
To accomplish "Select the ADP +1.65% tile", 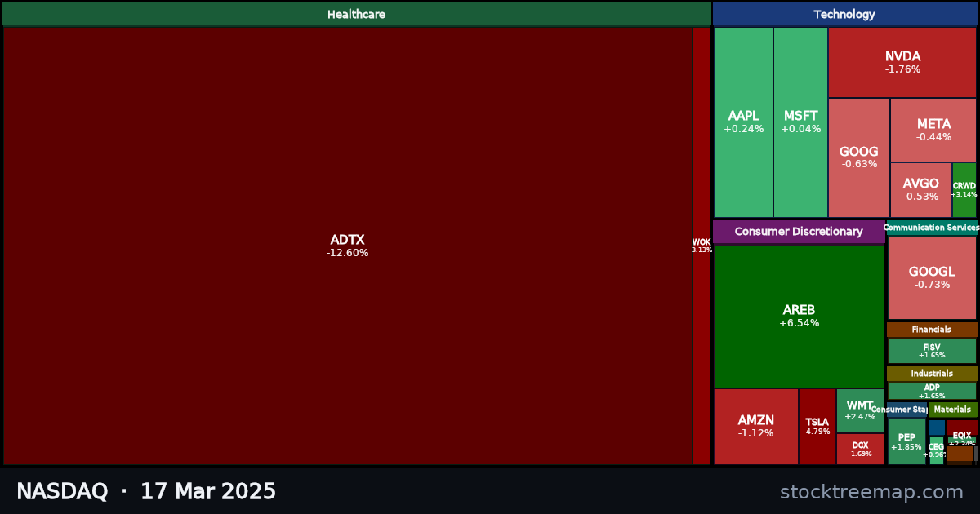I will [932, 391].
